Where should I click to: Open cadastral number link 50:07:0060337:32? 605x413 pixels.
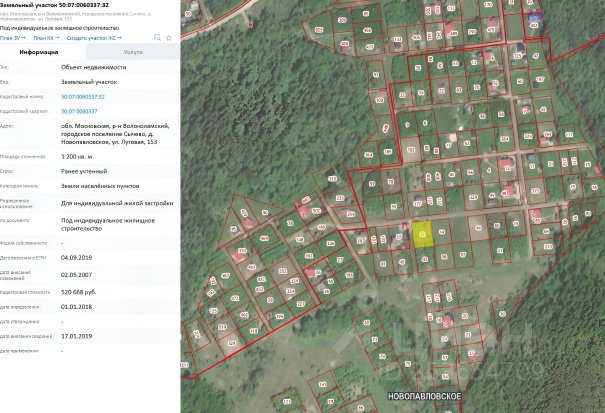tap(83, 97)
